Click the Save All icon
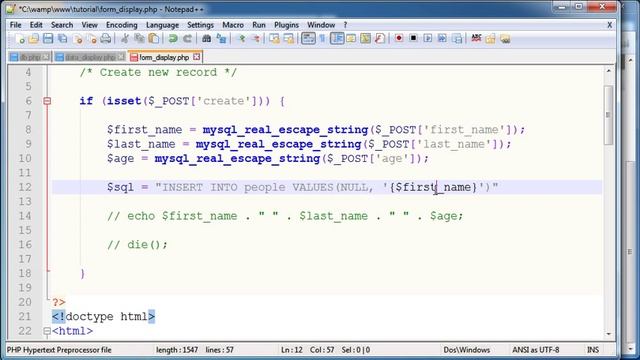The height and width of the screenshot is (360, 640). [62, 39]
